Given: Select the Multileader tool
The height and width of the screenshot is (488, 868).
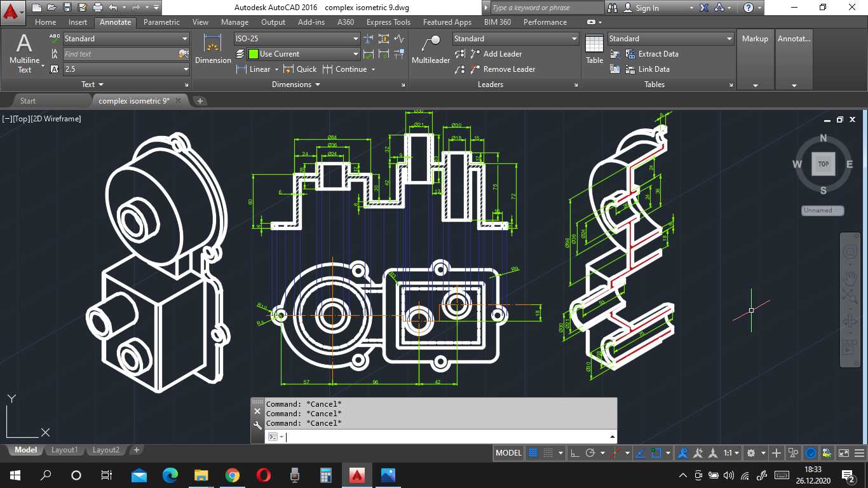Looking at the screenshot, I should pyautogui.click(x=431, y=49).
